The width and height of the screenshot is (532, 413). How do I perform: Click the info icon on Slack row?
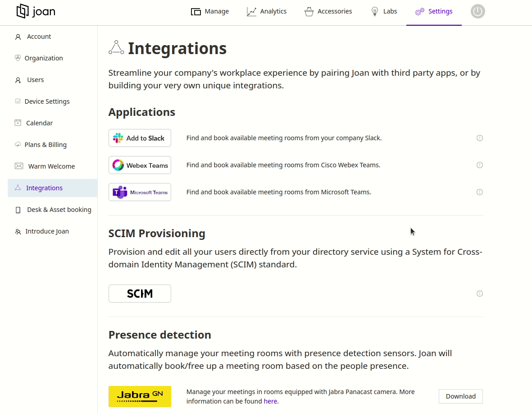pyautogui.click(x=480, y=138)
